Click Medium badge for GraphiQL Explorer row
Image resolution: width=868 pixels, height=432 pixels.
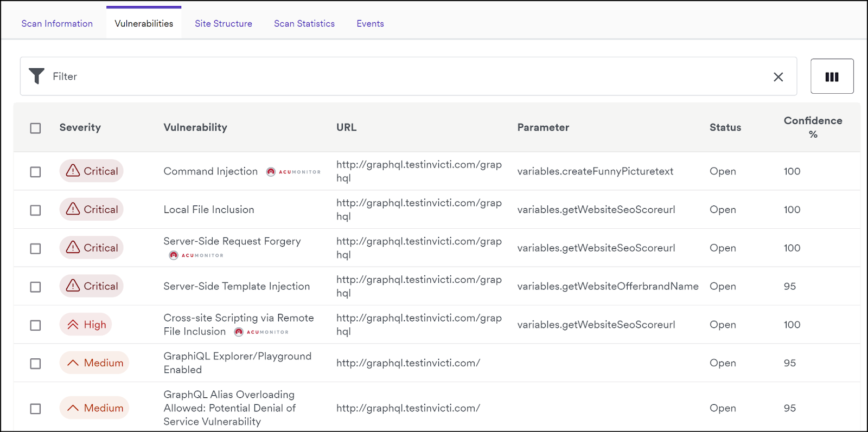[94, 363]
